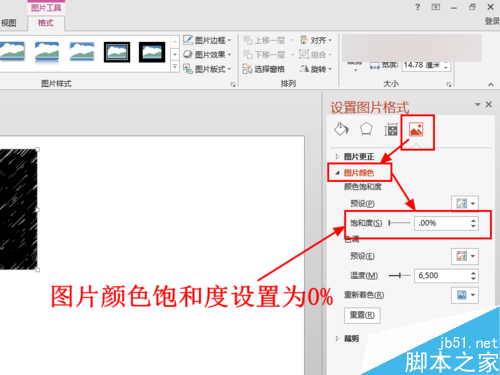Open the saturation 预设(P) preset dropdown
The width and height of the screenshot is (500, 375).
click(x=465, y=203)
